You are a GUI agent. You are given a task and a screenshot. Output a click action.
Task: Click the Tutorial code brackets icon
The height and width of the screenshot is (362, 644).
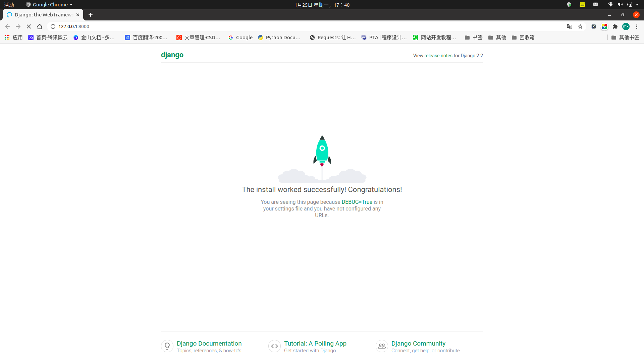coord(274,346)
